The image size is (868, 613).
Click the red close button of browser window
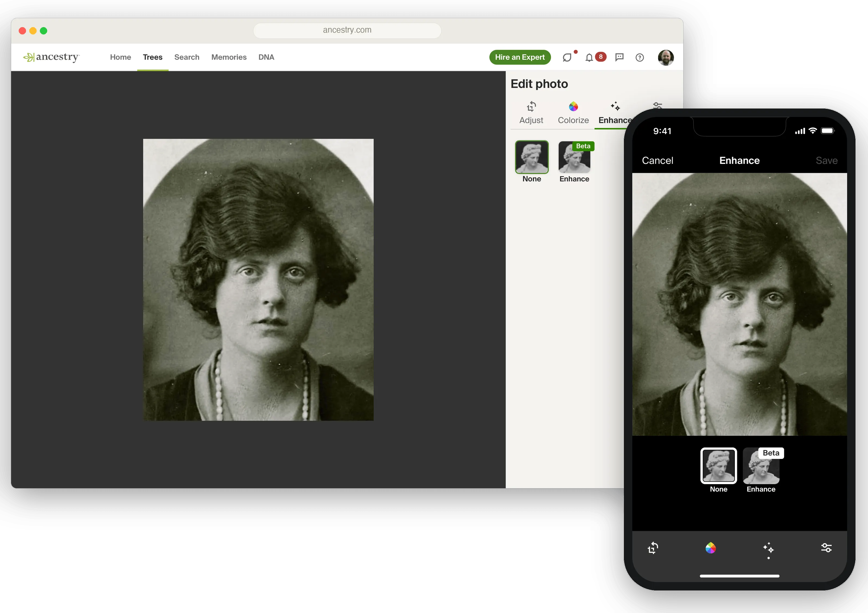pyautogui.click(x=22, y=31)
